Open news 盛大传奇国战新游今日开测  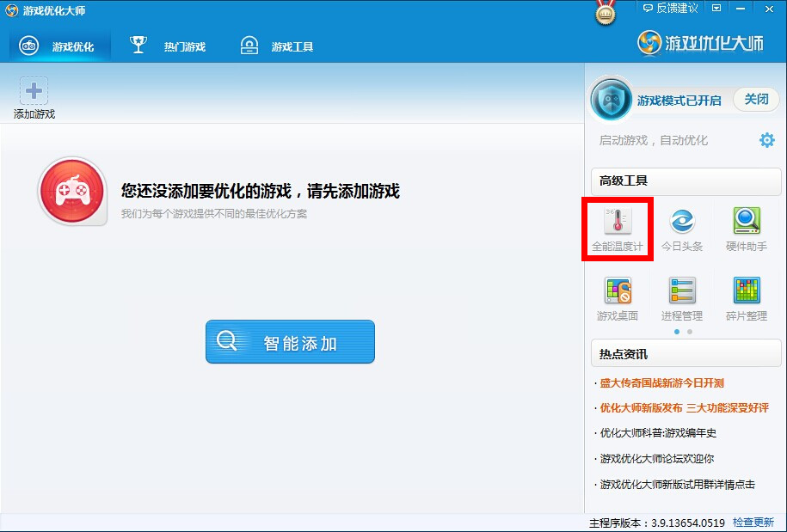point(662,383)
